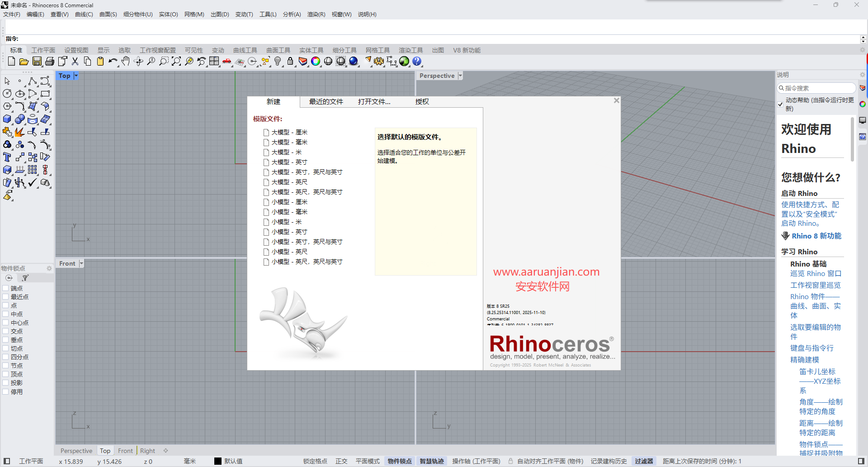Select the Polyline tool
This screenshot has width=868, height=467.
point(33,81)
